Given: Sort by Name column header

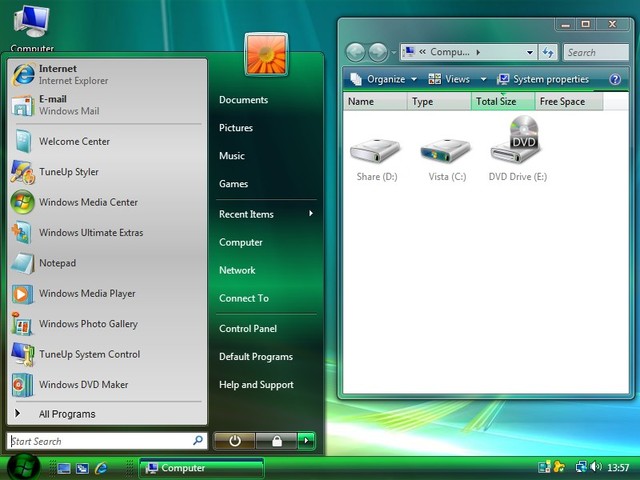Looking at the screenshot, I should [x=376, y=101].
